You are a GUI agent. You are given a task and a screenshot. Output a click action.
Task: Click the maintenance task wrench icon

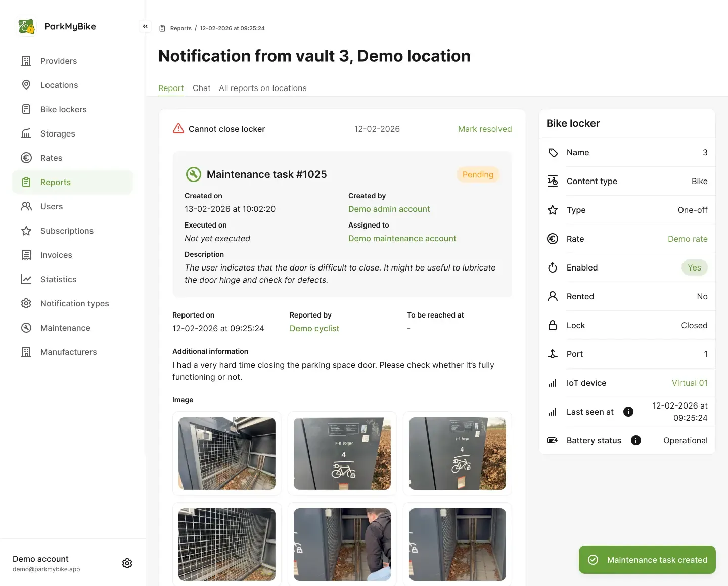(194, 174)
